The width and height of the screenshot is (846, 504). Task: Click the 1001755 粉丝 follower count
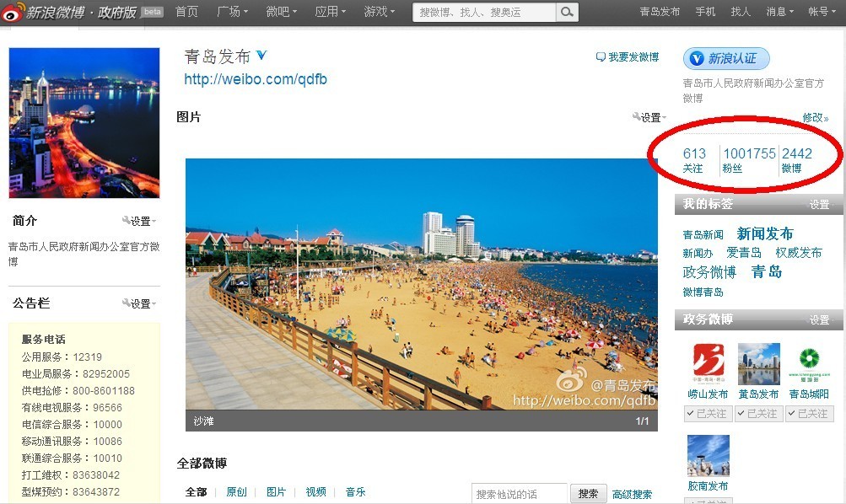tap(749, 159)
